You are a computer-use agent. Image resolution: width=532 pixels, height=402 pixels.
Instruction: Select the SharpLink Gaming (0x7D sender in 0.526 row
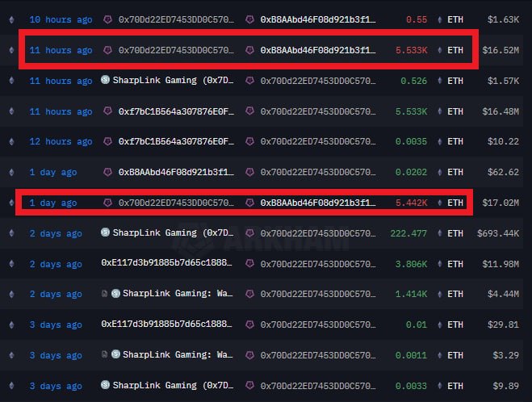pyautogui.click(x=173, y=80)
